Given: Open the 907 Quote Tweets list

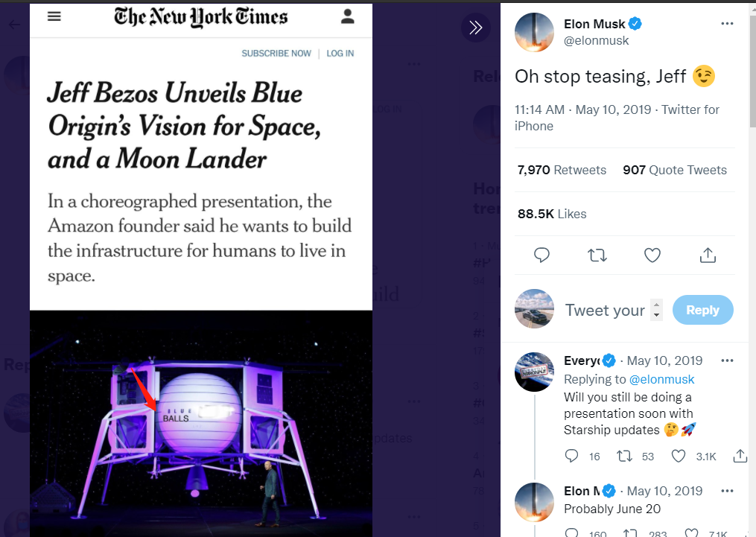Looking at the screenshot, I should point(674,170).
